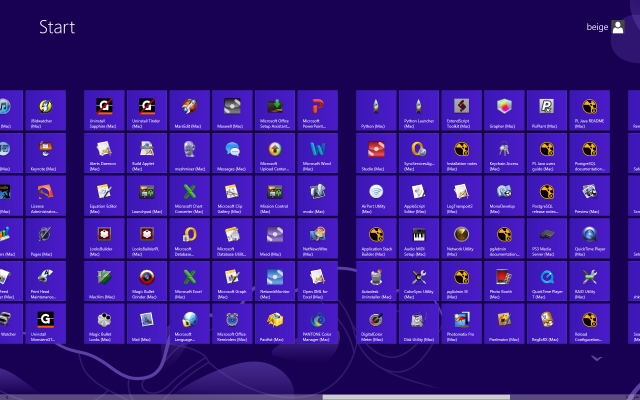Launch Microsoft Office Setup Assistant tile
The image size is (640, 400).
[275, 110]
